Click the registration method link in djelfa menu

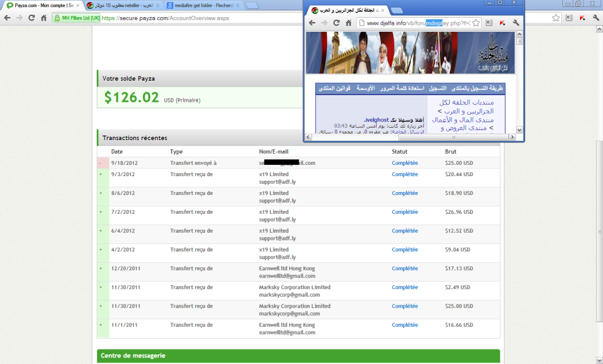pyautogui.click(x=477, y=88)
